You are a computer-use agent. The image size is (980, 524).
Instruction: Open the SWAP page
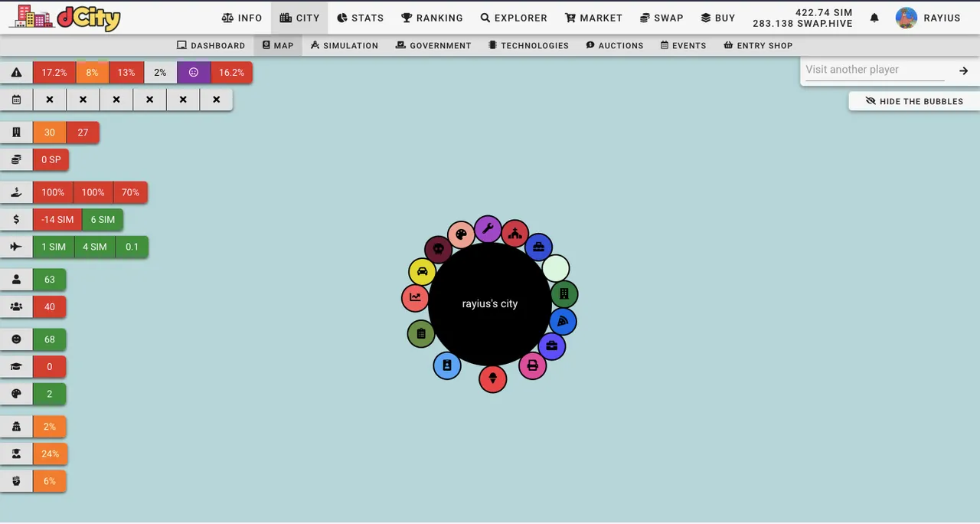point(661,18)
